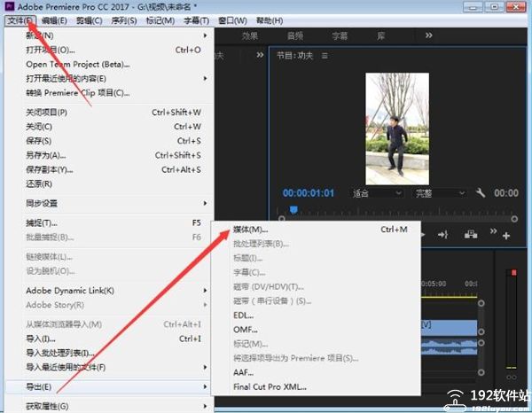The width and height of the screenshot is (532, 413).
Task: Select 导入(I)... in the File menu
Action: click(41, 339)
